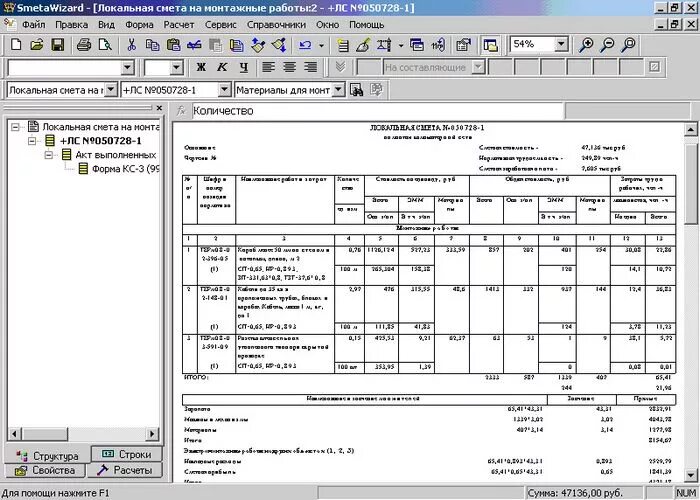The height and width of the screenshot is (500, 700).
Task: Open the font name dropdown
Action: pyautogui.click(x=127, y=68)
